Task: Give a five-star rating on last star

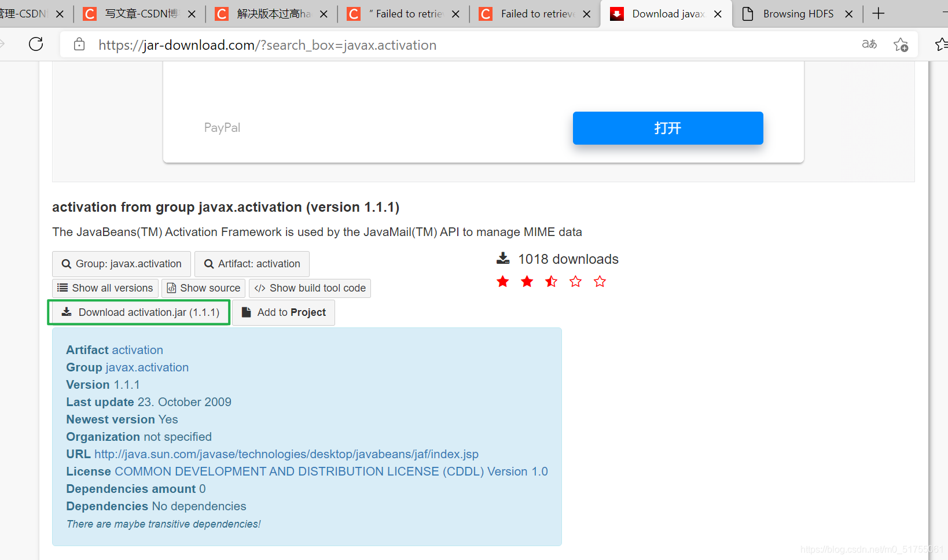Action: click(600, 281)
